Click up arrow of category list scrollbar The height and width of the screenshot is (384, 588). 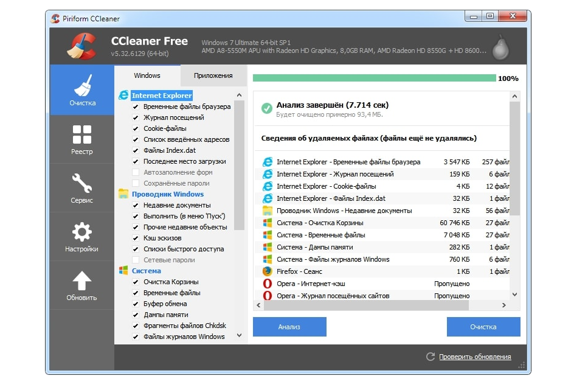(x=239, y=96)
